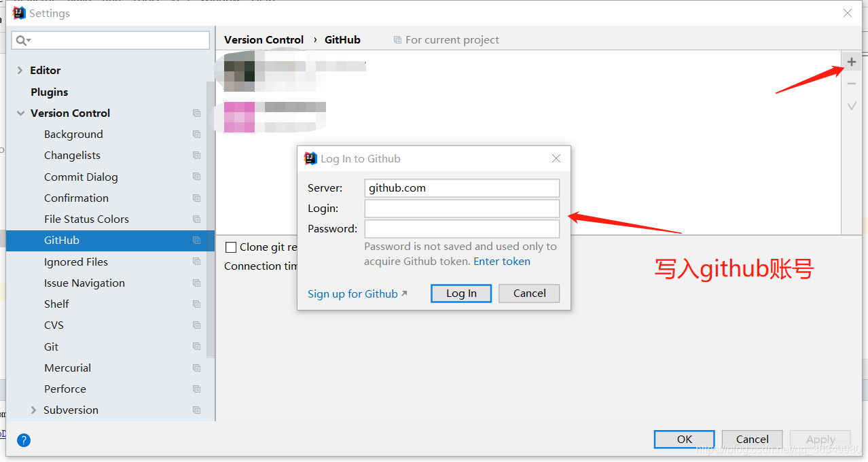This screenshot has height=462, width=868.
Task: Select the Shelf settings page
Action: [x=56, y=304]
